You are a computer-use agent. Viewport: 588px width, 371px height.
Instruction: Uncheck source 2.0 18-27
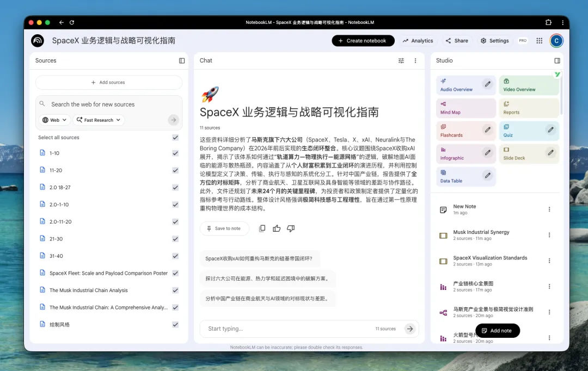tap(175, 187)
